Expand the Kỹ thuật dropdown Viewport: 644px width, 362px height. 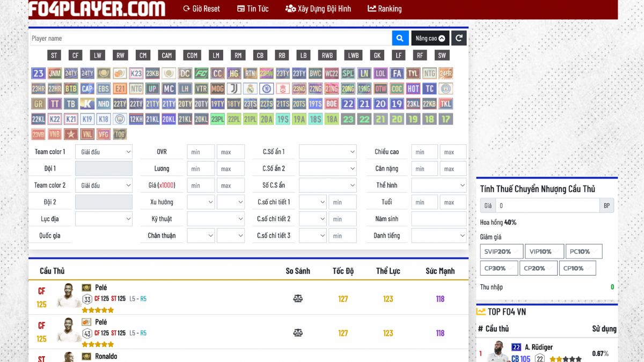pos(216,219)
